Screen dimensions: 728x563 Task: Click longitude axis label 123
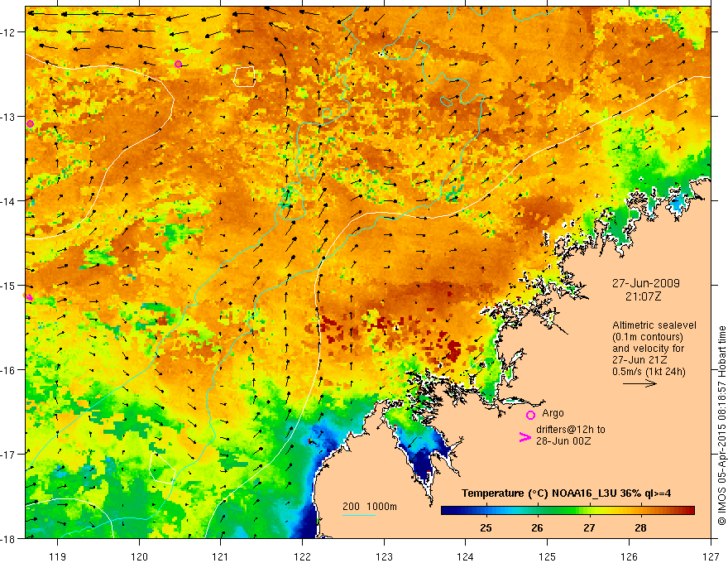384,557
